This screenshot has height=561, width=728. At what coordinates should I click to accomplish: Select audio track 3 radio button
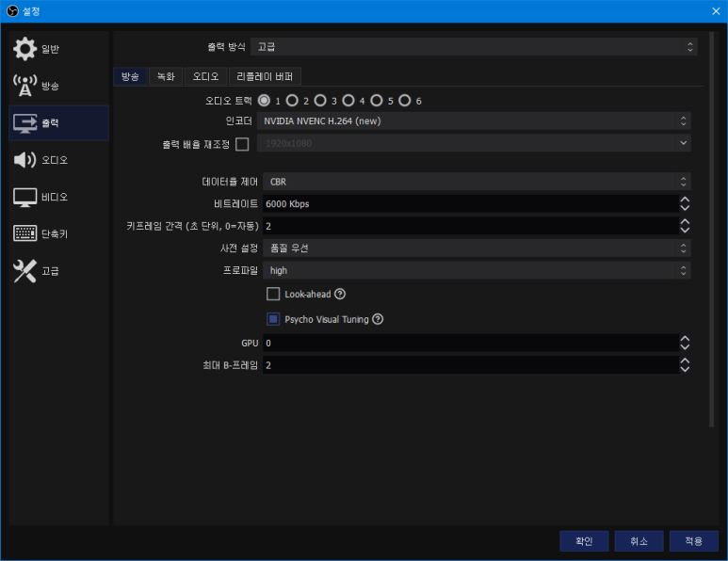(x=320, y=100)
